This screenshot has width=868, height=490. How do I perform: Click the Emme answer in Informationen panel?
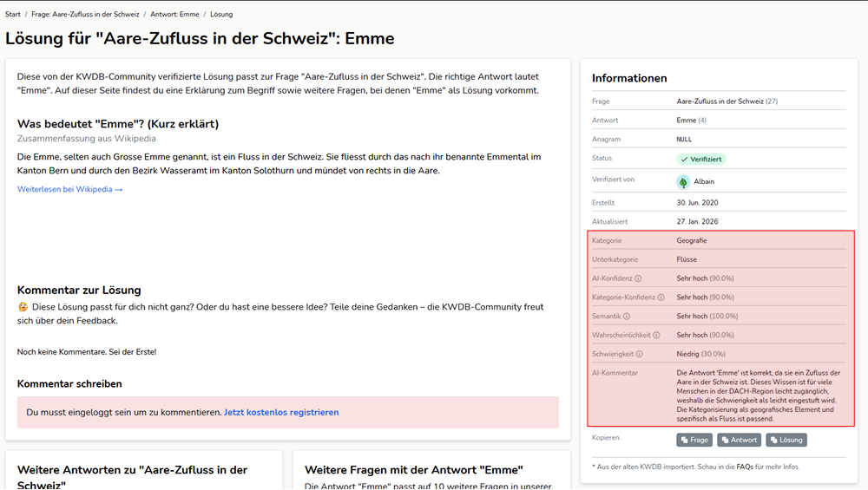(x=686, y=121)
